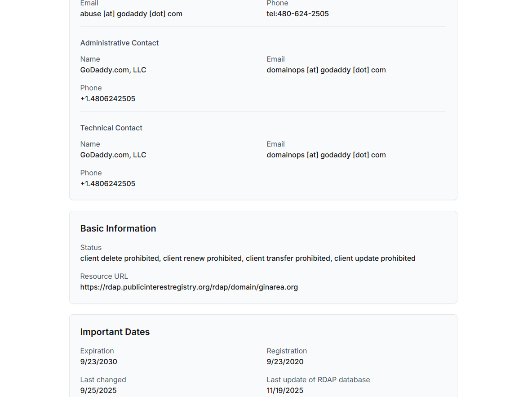Viewport: 532px width, 397px height.
Task: Click the registration date 9/23/2020
Action: tap(285, 361)
